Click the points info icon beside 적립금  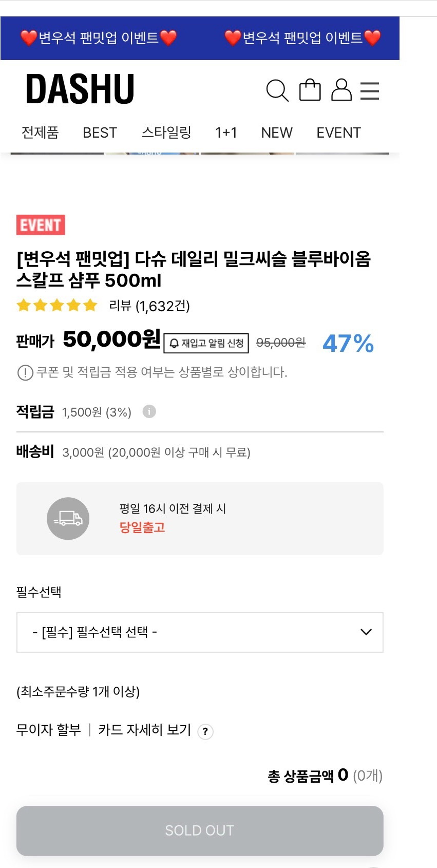pyautogui.click(x=149, y=411)
